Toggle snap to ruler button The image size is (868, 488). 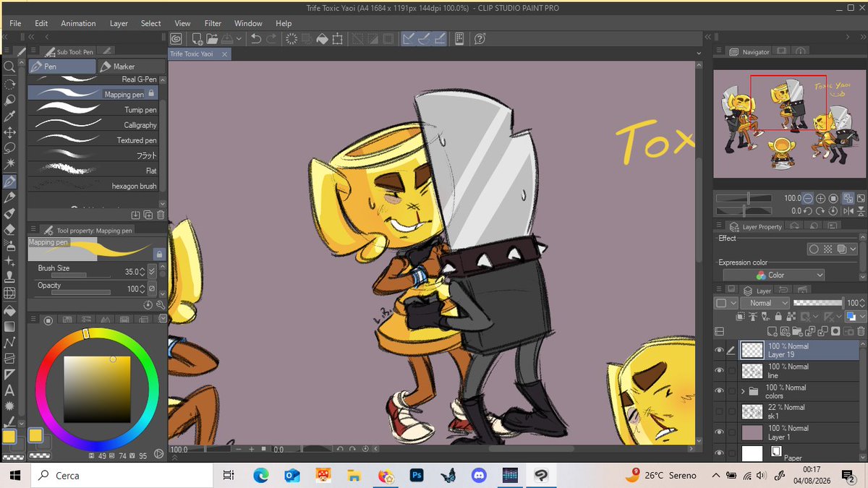click(409, 38)
